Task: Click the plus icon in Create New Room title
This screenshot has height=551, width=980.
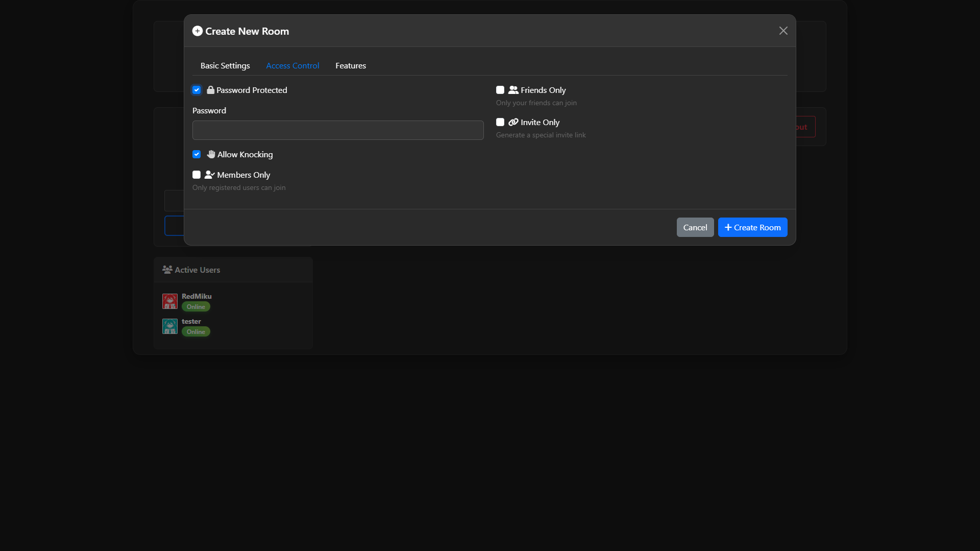Action: tap(198, 31)
